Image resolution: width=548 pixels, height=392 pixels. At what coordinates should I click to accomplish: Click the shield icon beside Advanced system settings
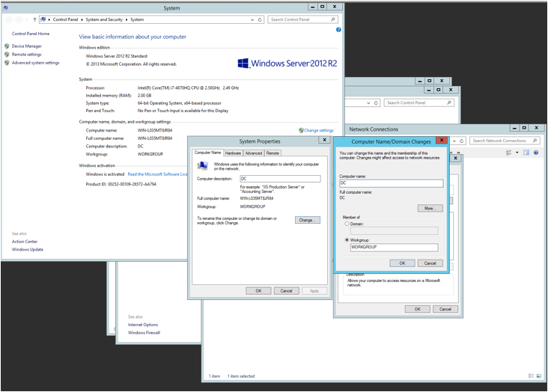[x=7, y=63]
